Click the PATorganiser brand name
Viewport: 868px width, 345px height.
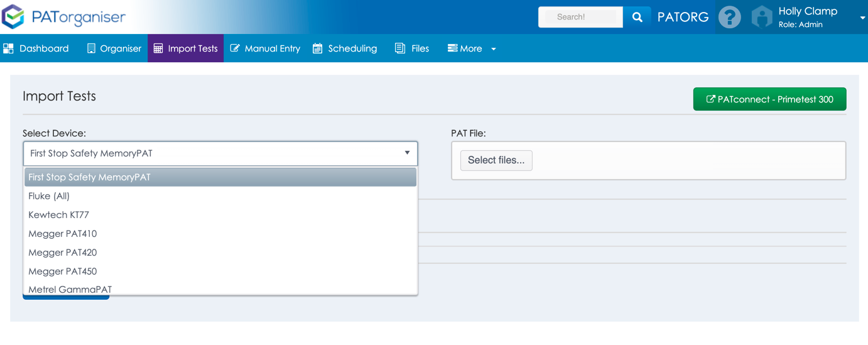pyautogui.click(x=79, y=17)
